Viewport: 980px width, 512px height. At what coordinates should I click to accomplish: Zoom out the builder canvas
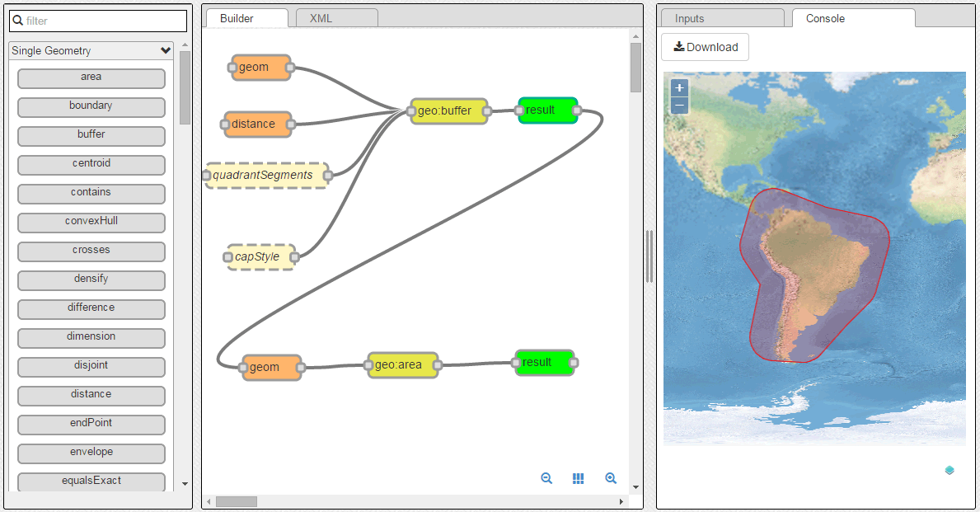coord(546,478)
